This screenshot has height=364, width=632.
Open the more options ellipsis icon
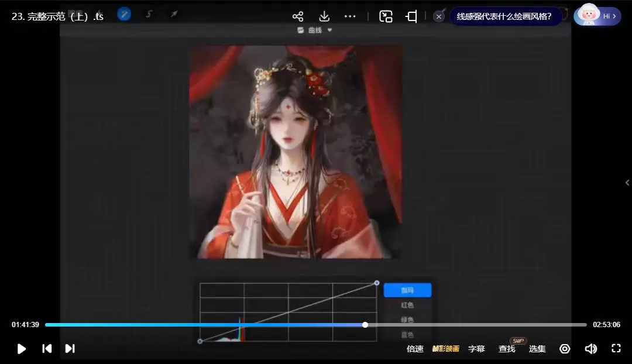coord(350,16)
